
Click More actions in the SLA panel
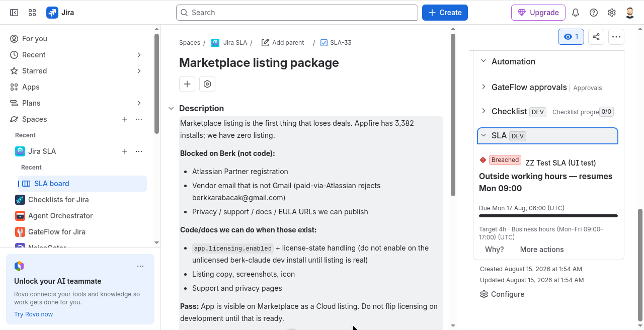[542, 250]
